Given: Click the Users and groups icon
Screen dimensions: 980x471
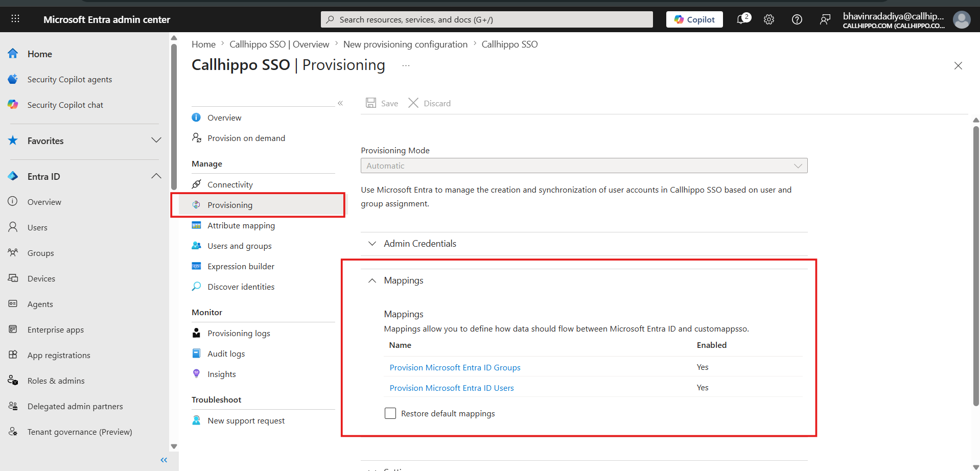Looking at the screenshot, I should pyautogui.click(x=196, y=246).
